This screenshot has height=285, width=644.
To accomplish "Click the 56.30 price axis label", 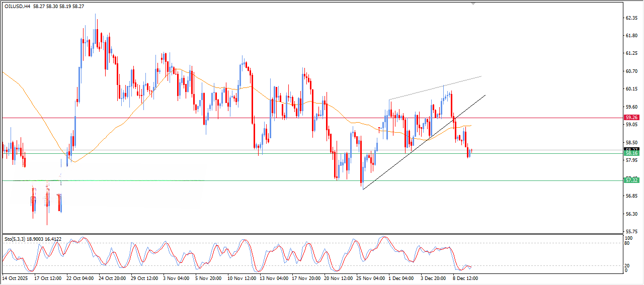I will (631, 214).
